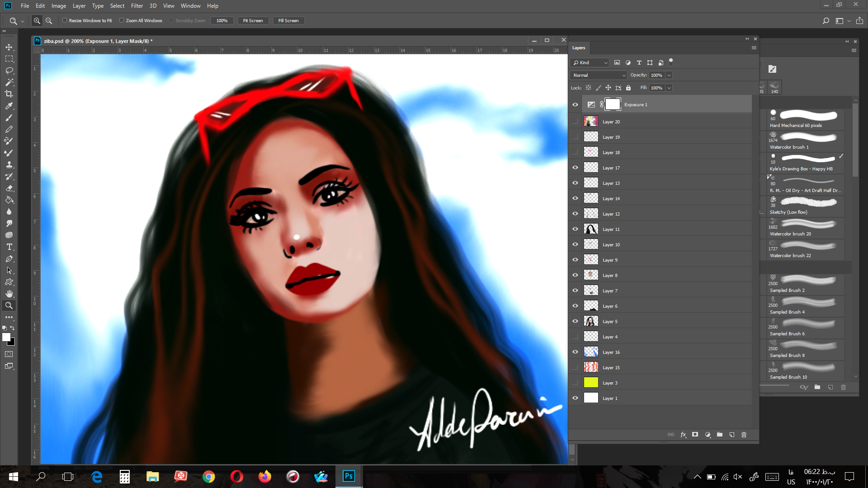868x488 pixels.
Task: Collapse the Layers panel to icons
Action: (747, 39)
